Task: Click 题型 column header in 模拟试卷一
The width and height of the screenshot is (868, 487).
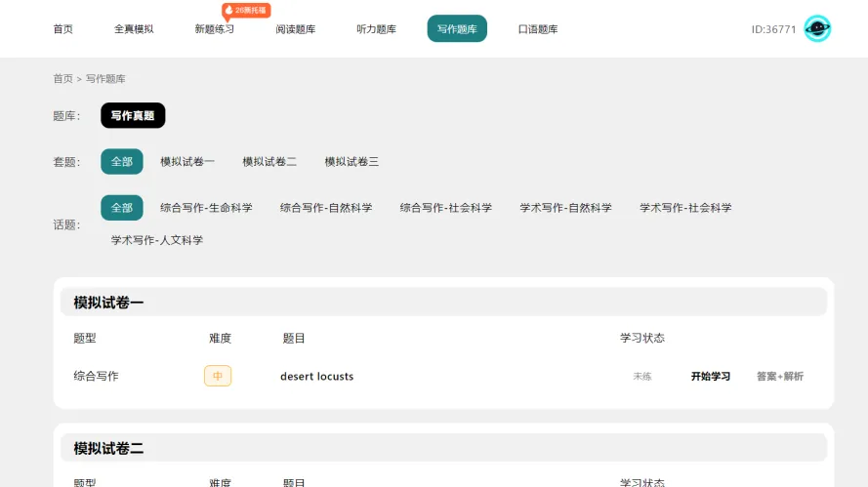Action: click(85, 338)
